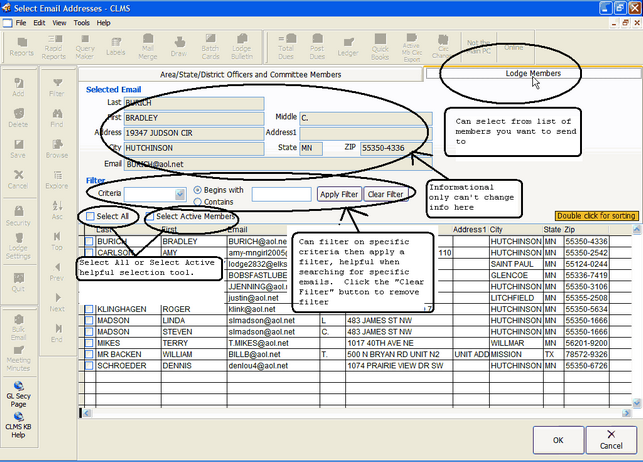
Task: Switch to Area/State/District Officers and Committee Members tab
Action: pyautogui.click(x=251, y=74)
